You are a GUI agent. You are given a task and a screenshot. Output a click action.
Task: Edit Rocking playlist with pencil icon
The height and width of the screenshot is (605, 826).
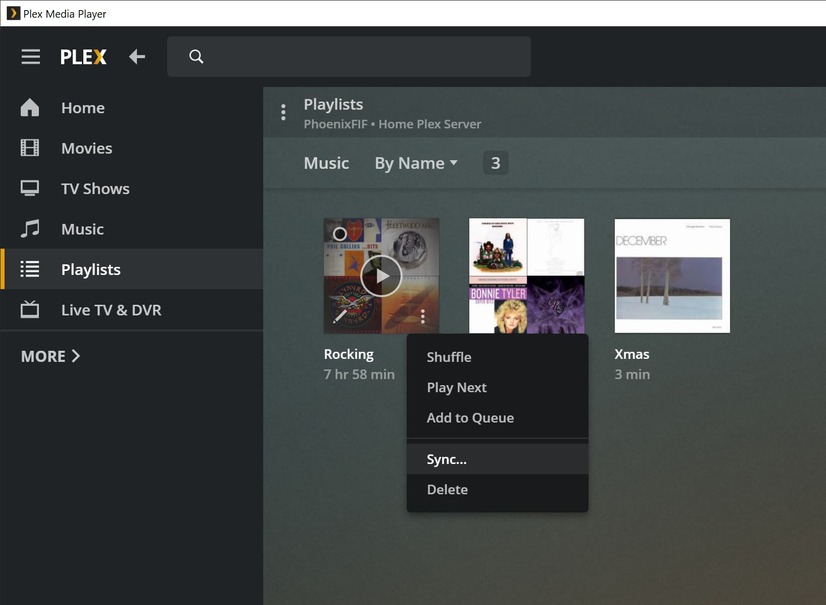[x=339, y=317]
